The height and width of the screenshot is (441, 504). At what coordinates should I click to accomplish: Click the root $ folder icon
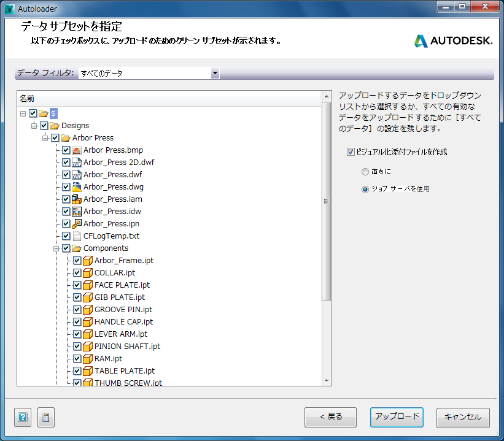[x=44, y=113]
